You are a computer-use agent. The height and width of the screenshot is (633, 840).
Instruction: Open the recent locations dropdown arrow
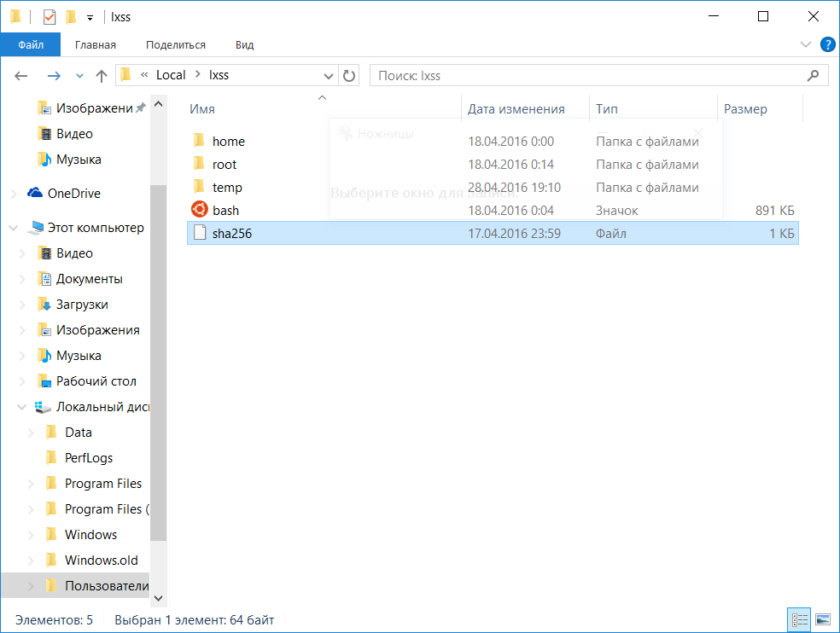[x=80, y=76]
